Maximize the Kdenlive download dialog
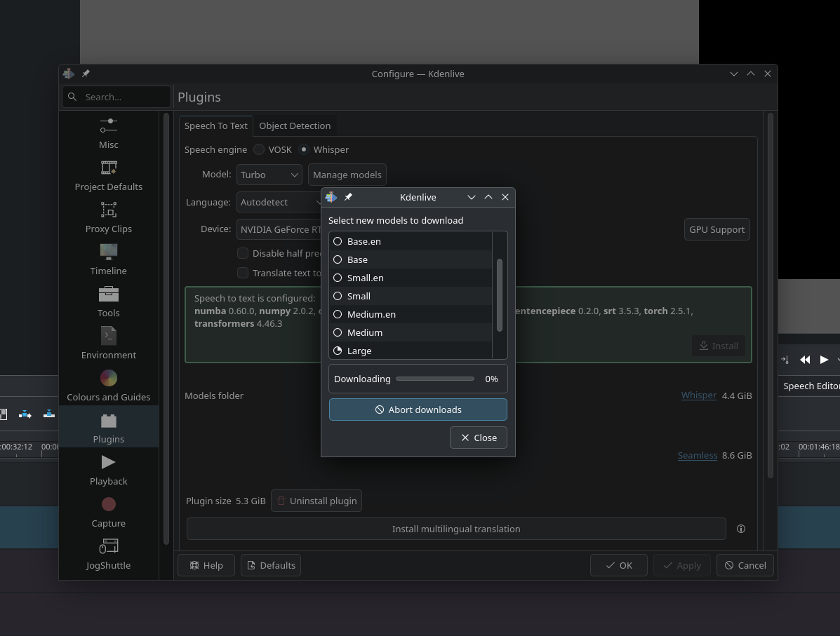840x636 pixels. click(488, 197)
